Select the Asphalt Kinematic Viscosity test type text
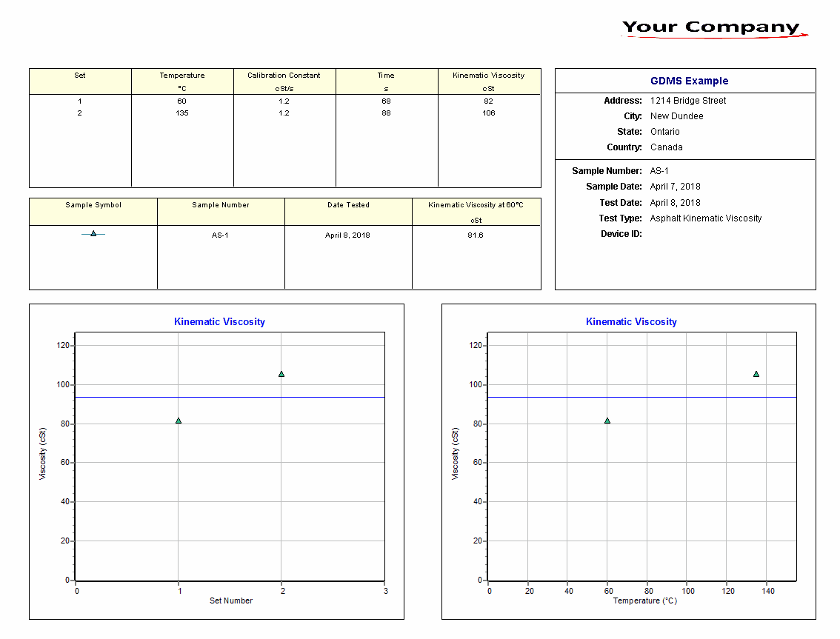The height and width of the screenshot is (639, 840). point(705,218)
